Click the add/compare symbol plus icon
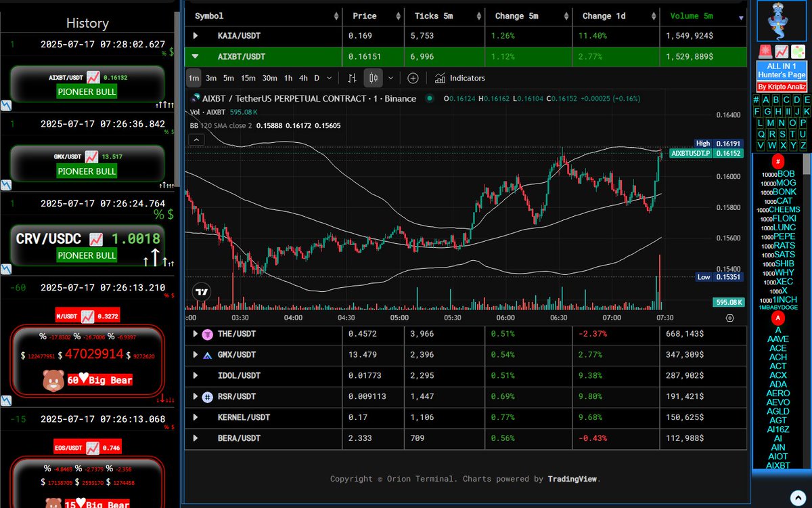This screenshot has height=508, width=812. tap(413, 78)
